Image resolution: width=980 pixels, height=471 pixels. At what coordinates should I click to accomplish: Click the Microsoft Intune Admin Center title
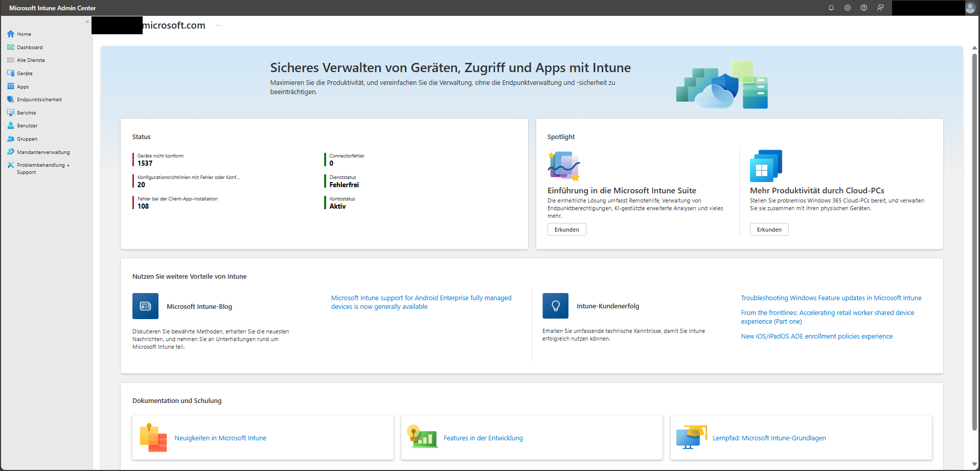(52, 8)
